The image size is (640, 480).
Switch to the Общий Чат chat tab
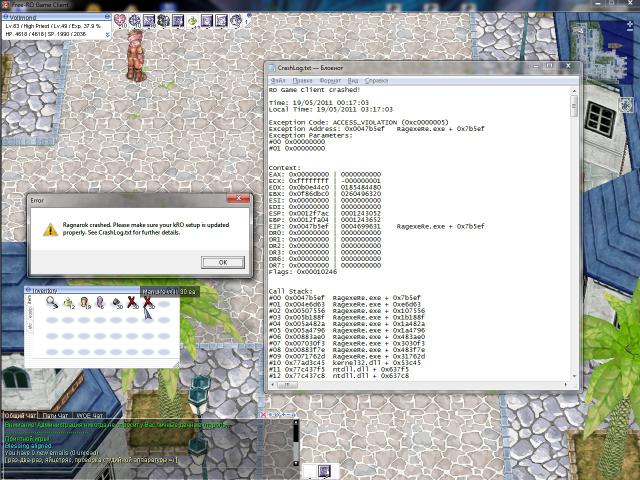coord(20,416)
